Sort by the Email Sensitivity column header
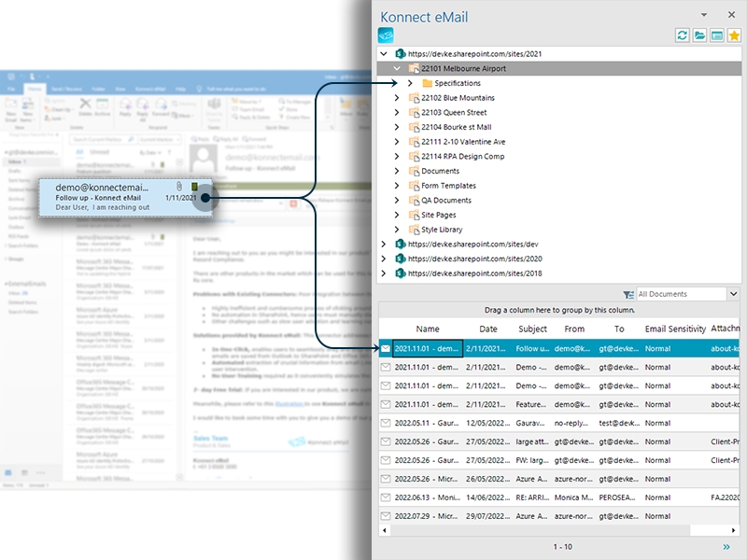The image size is (747, 560). click(x=675, y=329)
